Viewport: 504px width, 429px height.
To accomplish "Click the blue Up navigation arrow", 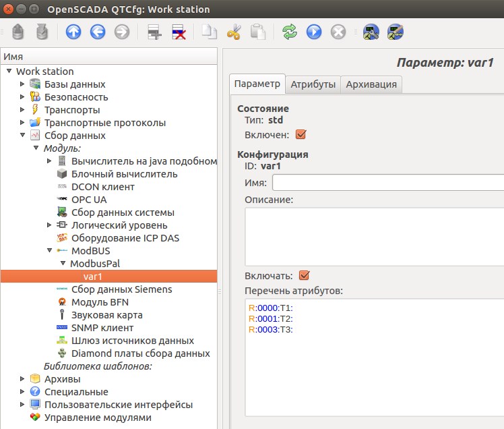I will [x=74, y=32].
